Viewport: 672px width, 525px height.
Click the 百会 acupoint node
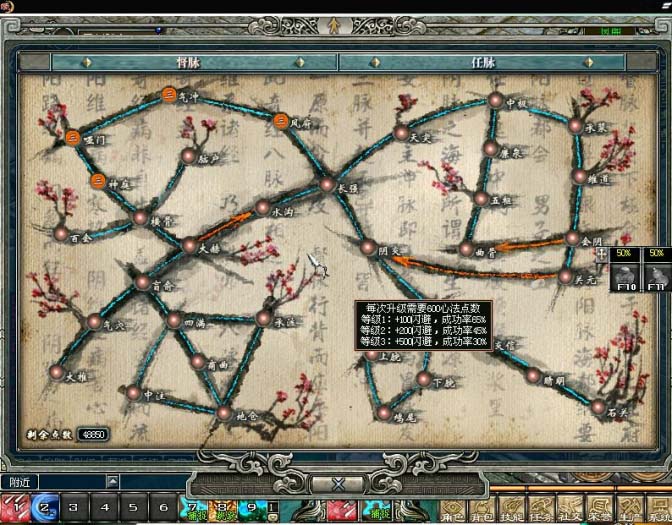pos(61,234)
